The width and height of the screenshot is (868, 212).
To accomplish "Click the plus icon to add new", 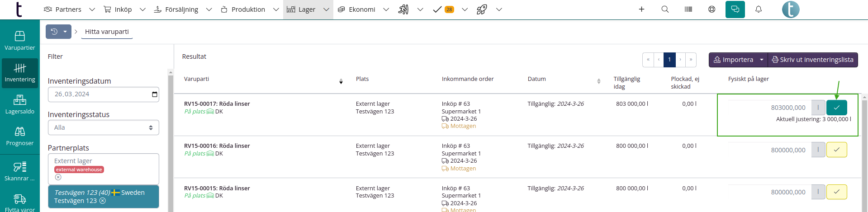I will 641,9.
